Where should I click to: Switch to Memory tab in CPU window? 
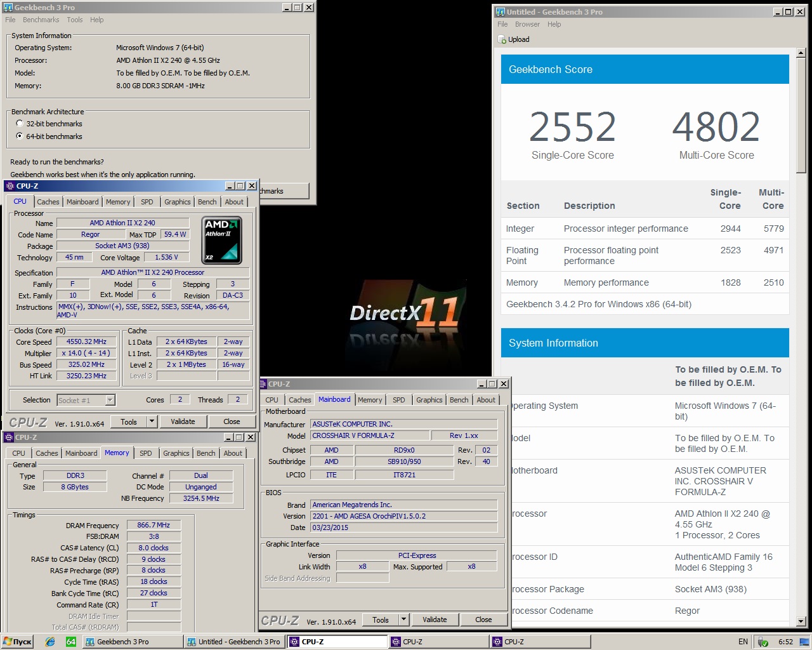[x=118, y=202]
